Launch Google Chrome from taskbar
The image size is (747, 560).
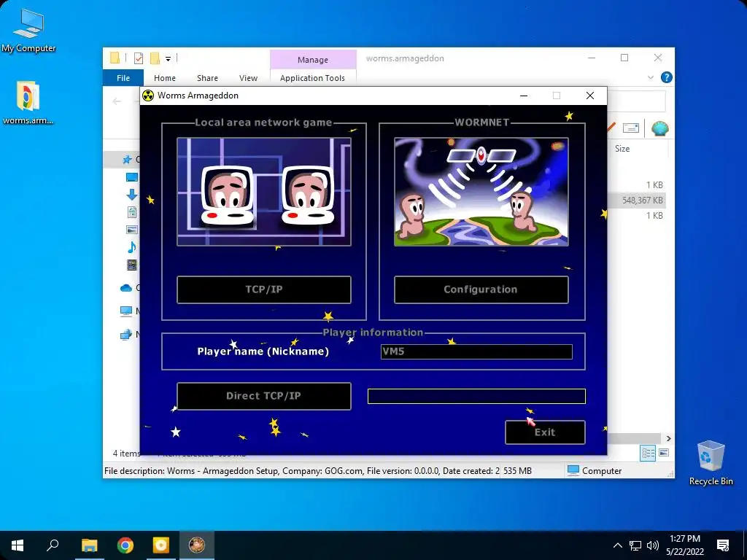pyautogui.click(x=125, y=545)
